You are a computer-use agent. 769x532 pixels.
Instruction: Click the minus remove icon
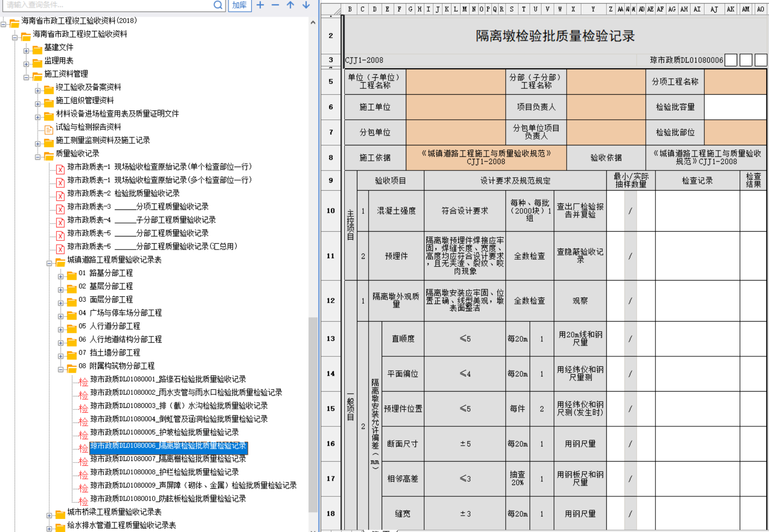point(275,5)
